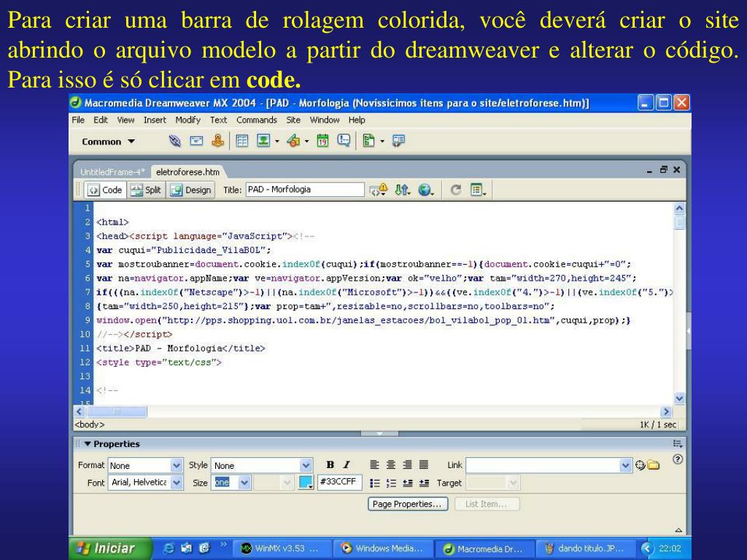Open Windows Media taskbar button

pyautogui.click(x=384, y=548)
